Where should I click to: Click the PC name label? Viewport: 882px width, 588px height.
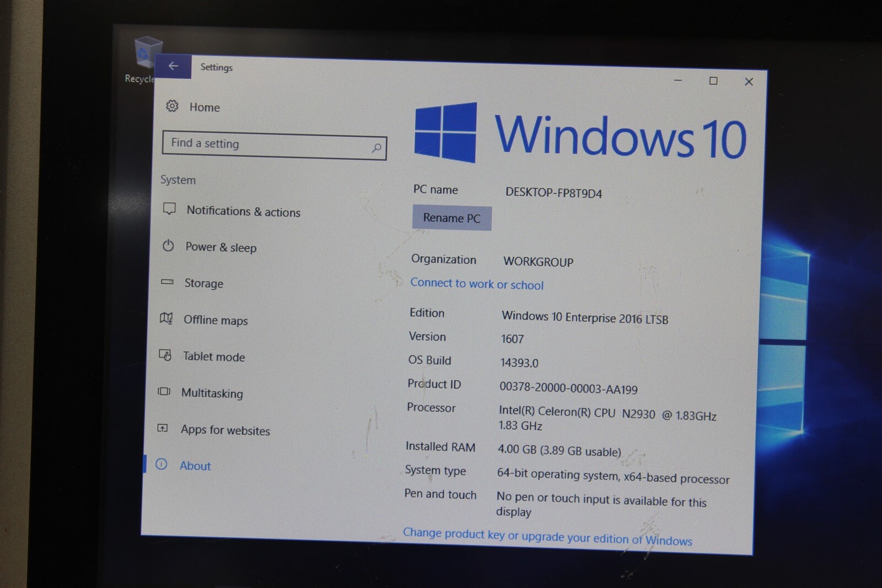click(x=435, y=190)
